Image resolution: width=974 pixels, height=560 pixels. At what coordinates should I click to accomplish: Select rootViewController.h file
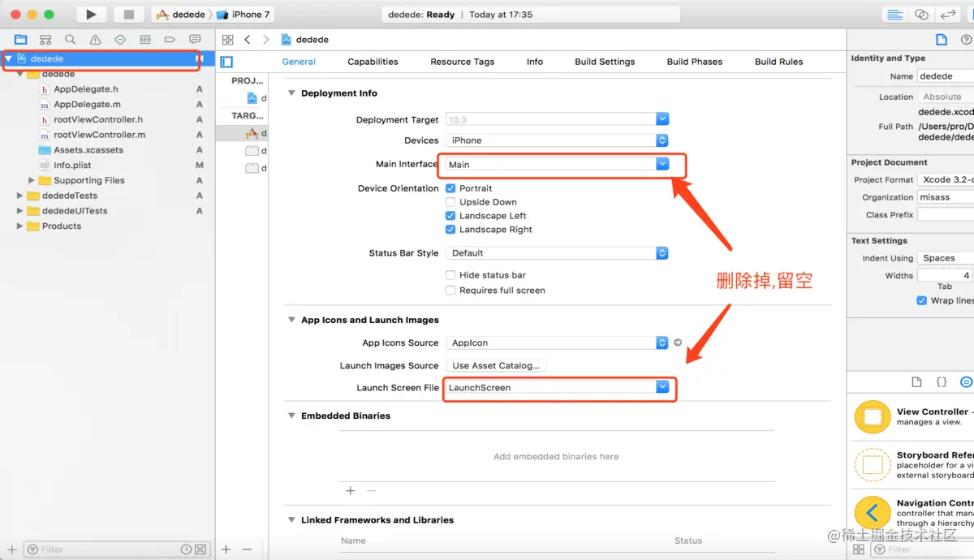pos(99,119)
